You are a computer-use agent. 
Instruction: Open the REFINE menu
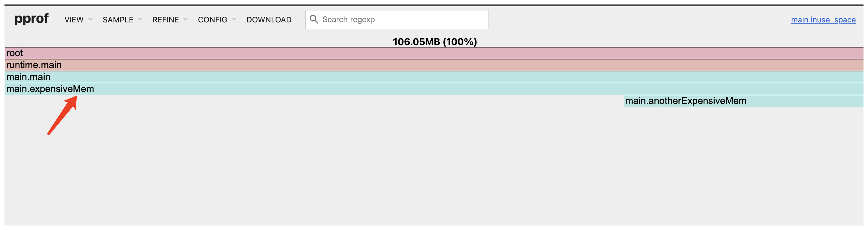pyautogui.click(x=165, y=20)
